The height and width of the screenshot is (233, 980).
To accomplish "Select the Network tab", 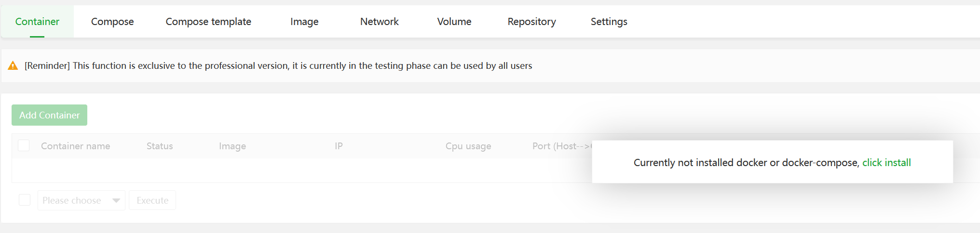I will [x=379, y=22].
